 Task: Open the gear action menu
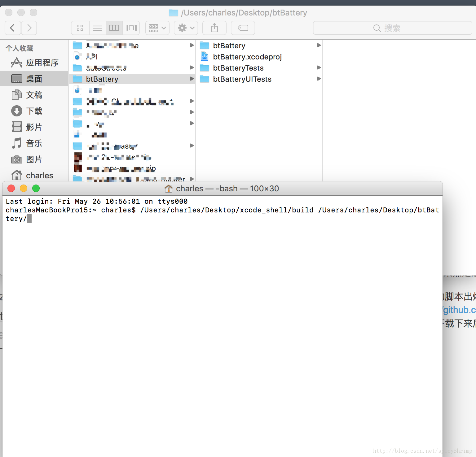tap(186, 28)
